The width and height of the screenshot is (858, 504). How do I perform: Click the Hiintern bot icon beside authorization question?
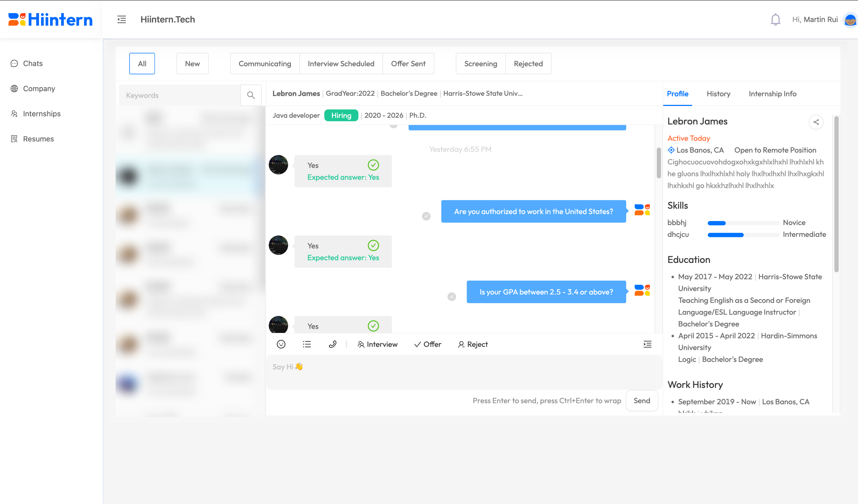point(642,210)
